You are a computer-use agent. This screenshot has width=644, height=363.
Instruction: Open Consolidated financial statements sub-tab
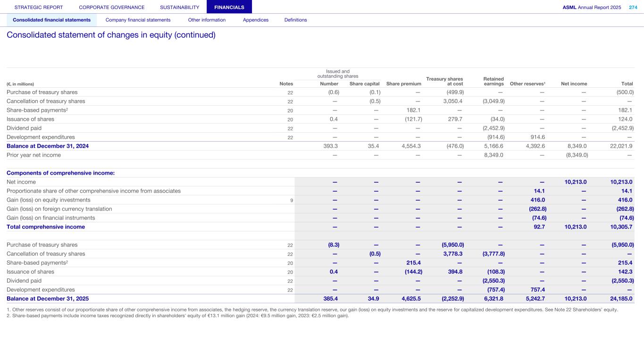click(x=52, y=20)
